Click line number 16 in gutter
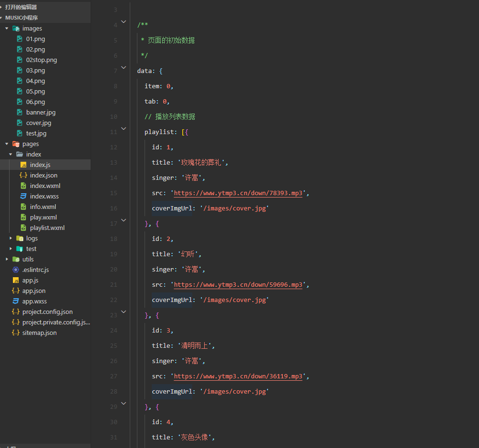This screenshot has height=448, width=479. tap(114, 208)
